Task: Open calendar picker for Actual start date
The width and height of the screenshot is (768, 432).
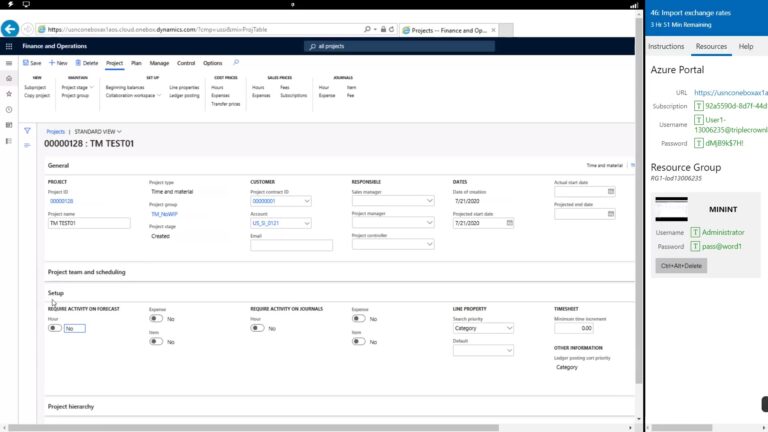Action: 611,192
